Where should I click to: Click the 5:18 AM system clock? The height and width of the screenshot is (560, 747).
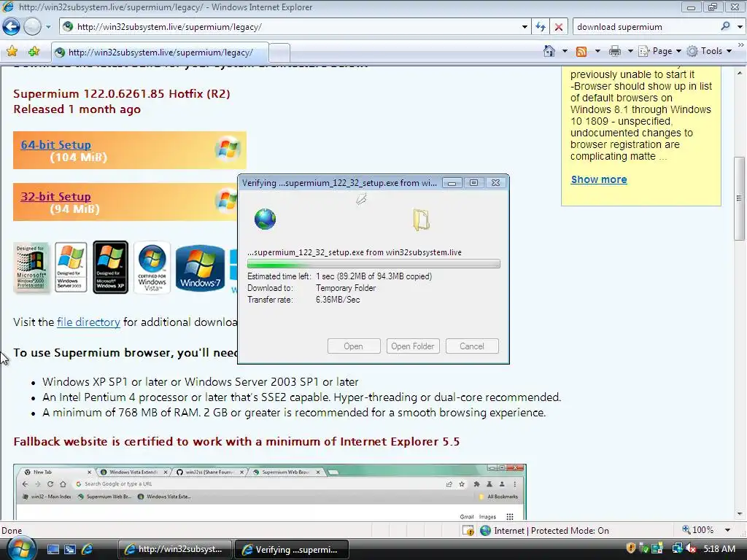point(719,549)
